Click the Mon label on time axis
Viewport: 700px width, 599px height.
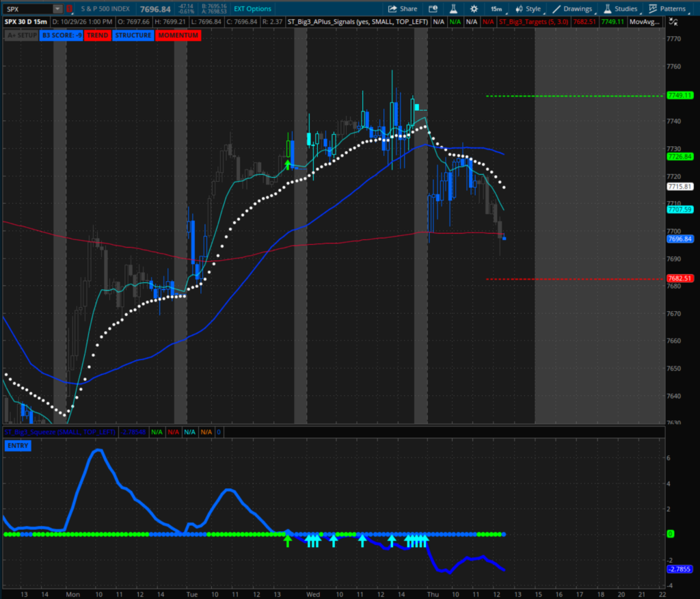[x=72, y=594]
